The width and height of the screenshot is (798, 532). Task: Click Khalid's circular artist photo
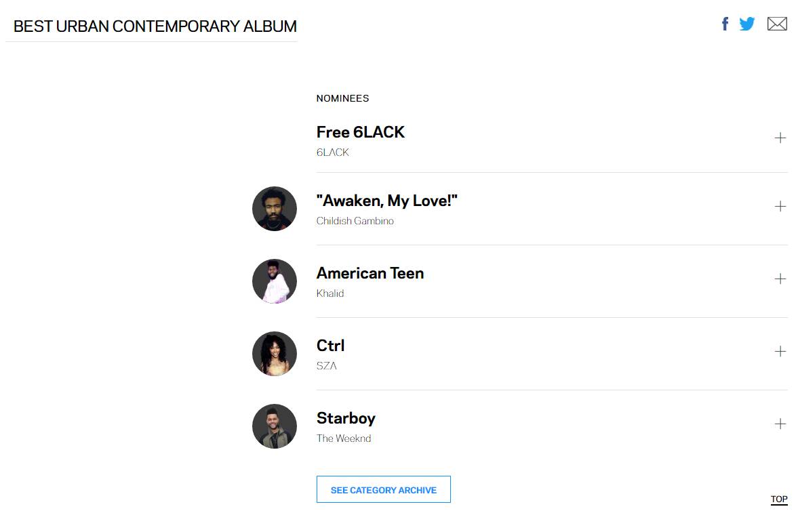(275, 281)
